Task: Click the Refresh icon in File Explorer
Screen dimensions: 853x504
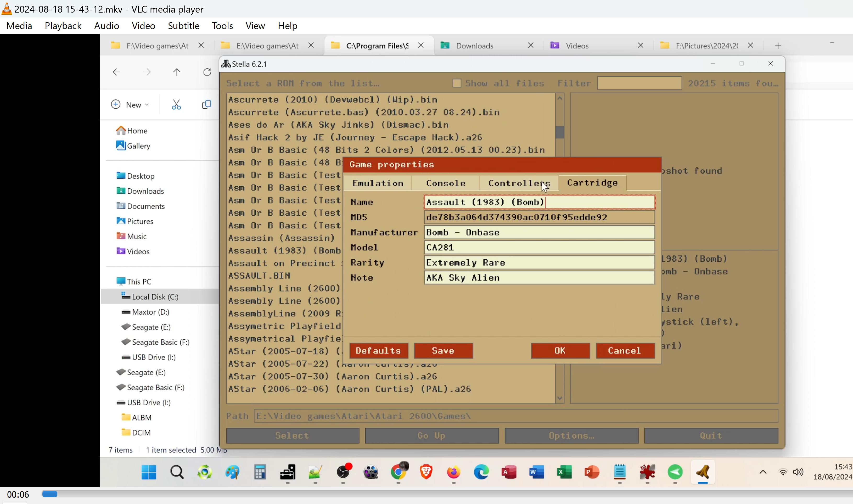Action: pos(207,72)
